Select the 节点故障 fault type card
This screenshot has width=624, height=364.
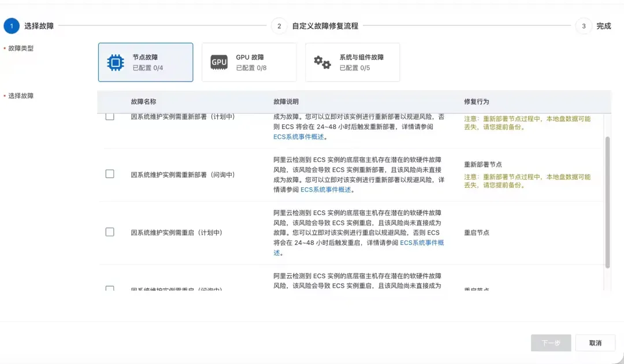tap(146, 62)
